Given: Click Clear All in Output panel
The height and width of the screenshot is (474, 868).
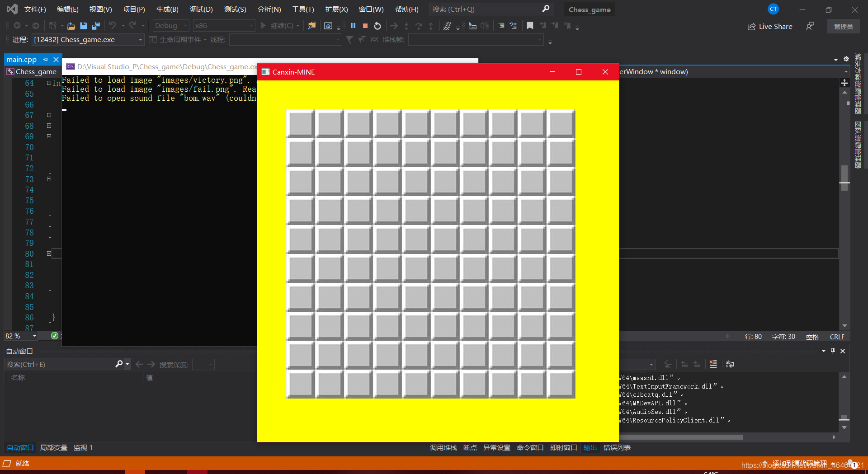Looking at the screenshot, I should tap(713, 364).
